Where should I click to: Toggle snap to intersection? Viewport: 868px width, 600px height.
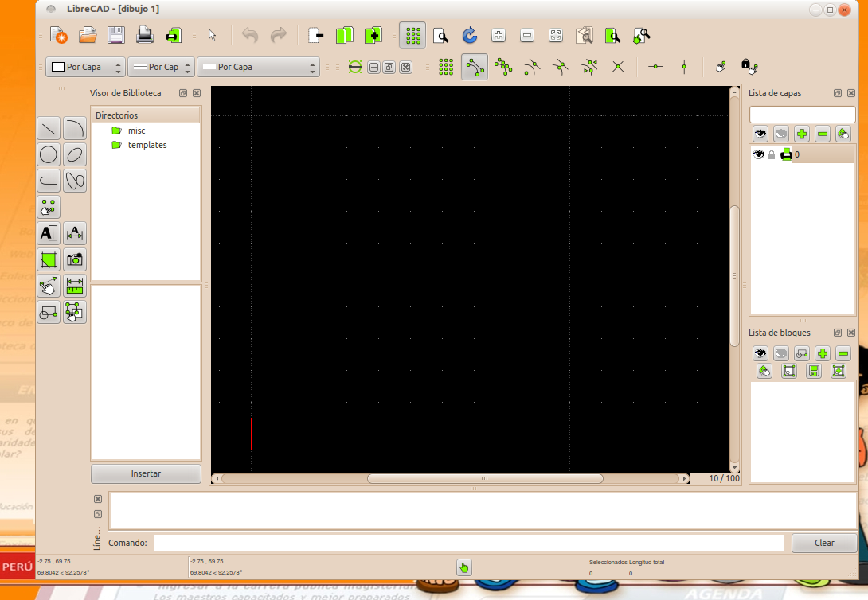(x=618, y=67)
